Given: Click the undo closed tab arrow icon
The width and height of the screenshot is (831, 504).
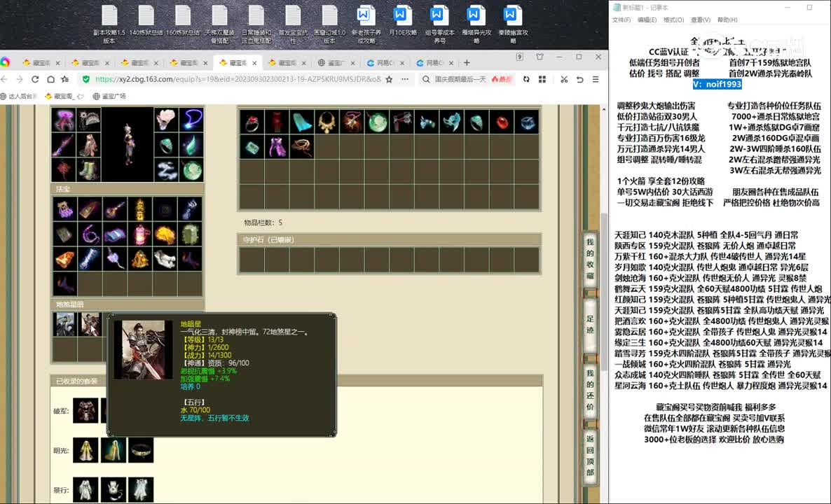Looking at the screenshot, I should [x=579, y=79].
